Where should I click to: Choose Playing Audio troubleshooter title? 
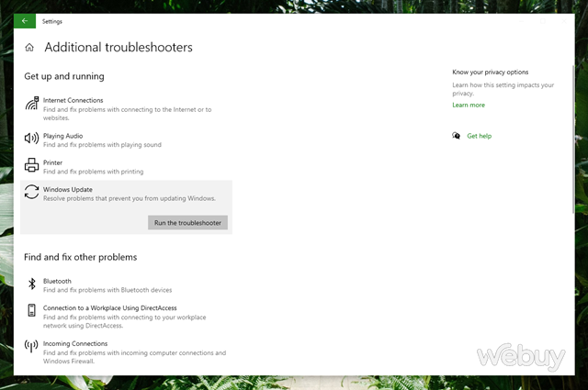pos(63,136)
